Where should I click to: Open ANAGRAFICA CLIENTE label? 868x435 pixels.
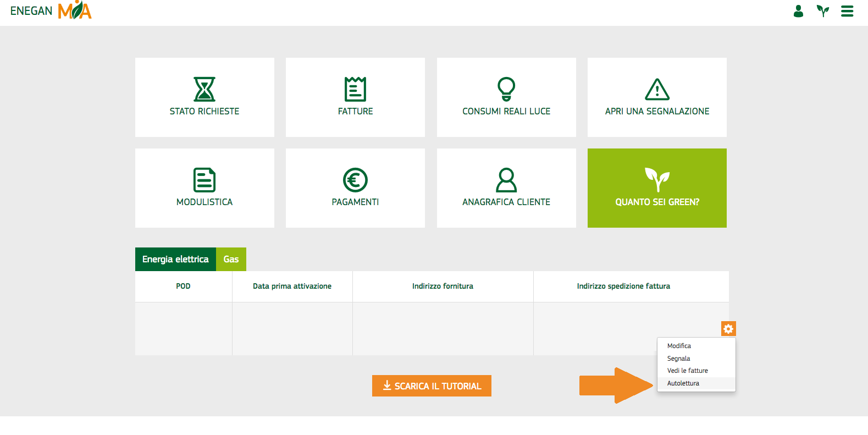tap(506, 202)
